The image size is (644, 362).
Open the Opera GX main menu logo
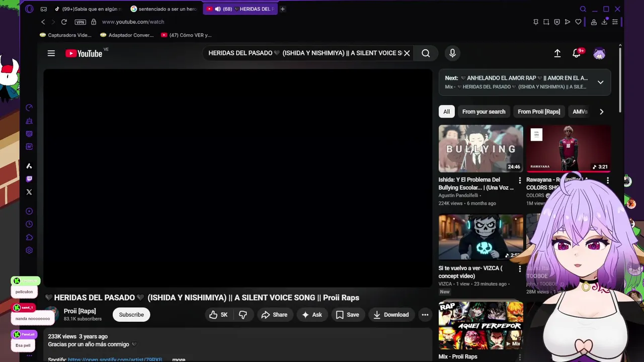29,9
